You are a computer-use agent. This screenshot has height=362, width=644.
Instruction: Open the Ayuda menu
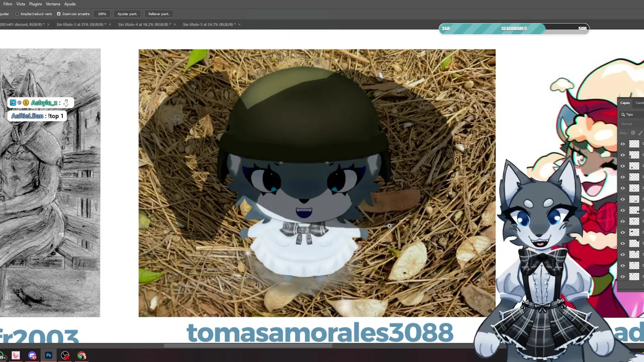click(x=70, y=4)
